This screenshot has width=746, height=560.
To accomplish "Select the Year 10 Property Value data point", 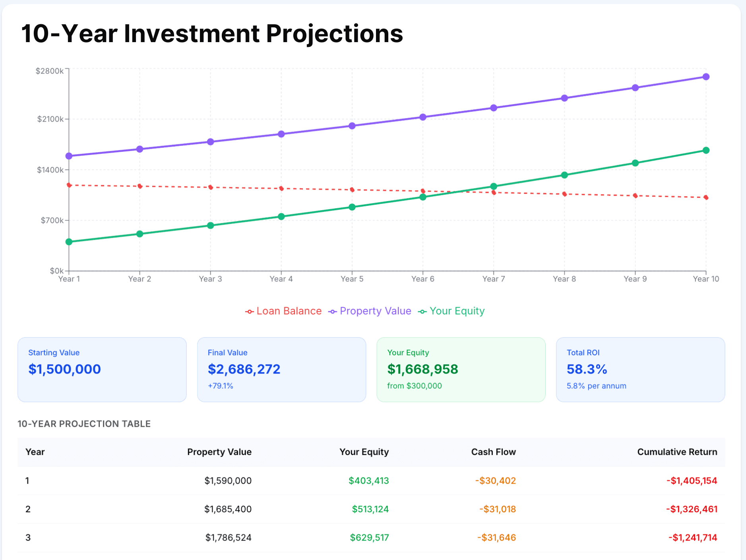I will (x=706, y=77).
